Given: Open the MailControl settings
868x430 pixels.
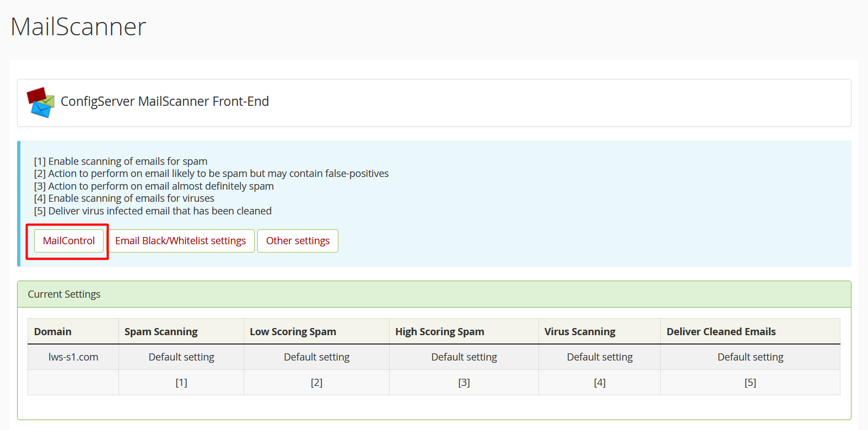Looking at the screenshot, I should point(69,241).
